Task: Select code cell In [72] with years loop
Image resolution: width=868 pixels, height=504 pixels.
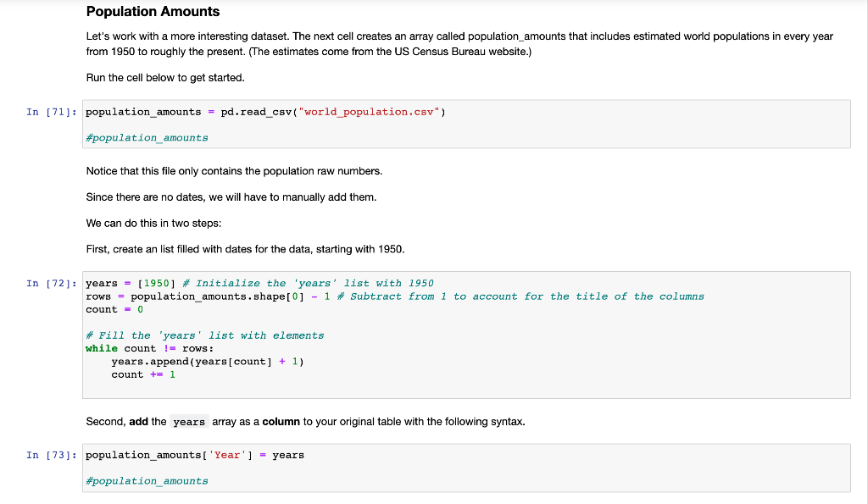Action: 466,335
